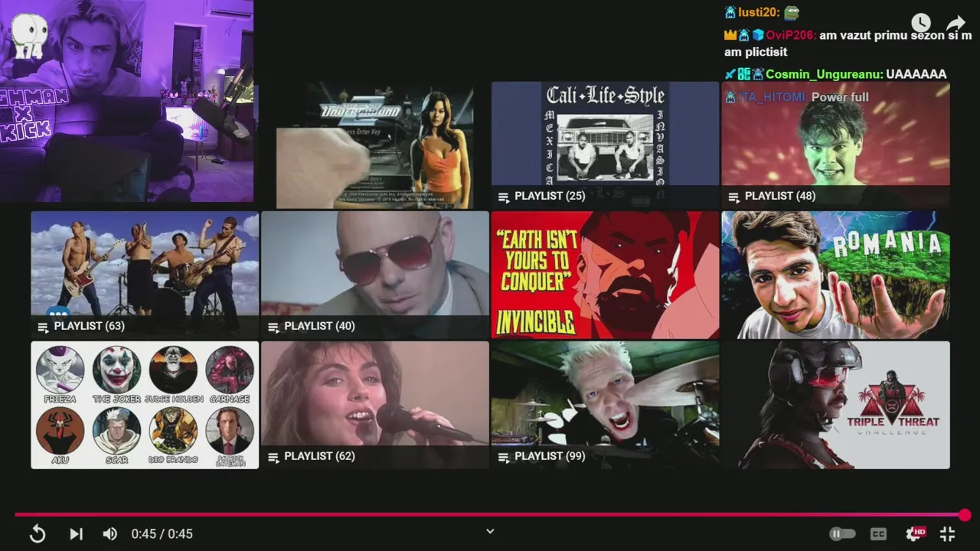The image size is (980, 551).
Task: Open the shirtless band playlist (63)
Action: pos(145,275)
